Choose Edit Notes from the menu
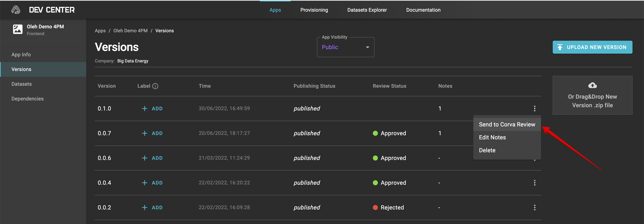644x224 pixels. point(507,137)
